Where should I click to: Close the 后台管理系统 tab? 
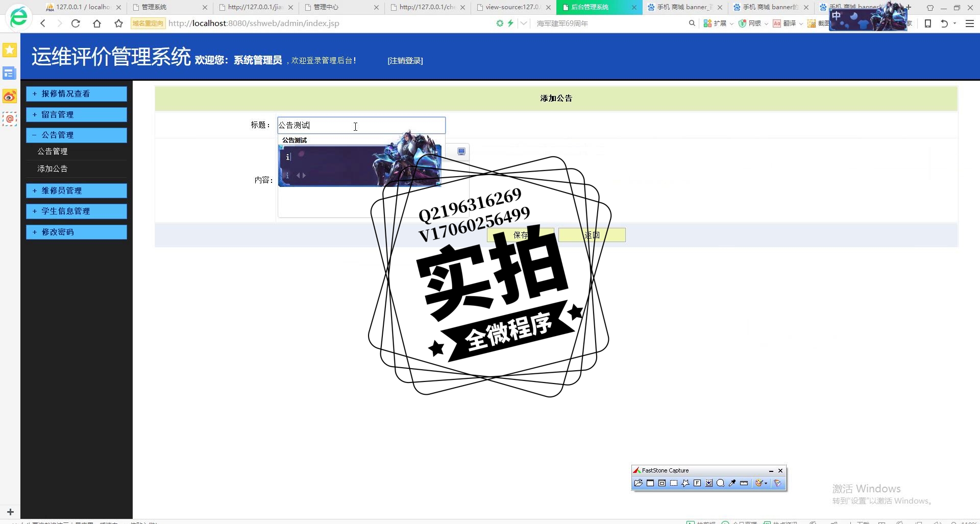(x=634, y=8)
